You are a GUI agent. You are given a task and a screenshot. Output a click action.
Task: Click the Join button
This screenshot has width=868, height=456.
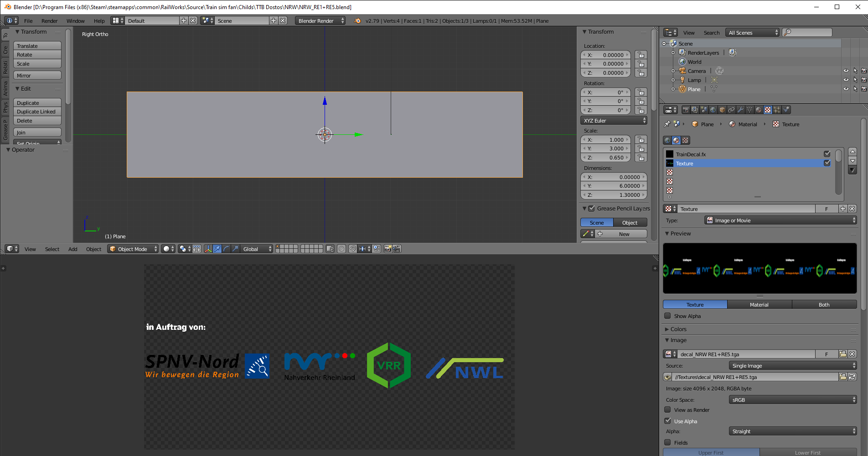37,132
